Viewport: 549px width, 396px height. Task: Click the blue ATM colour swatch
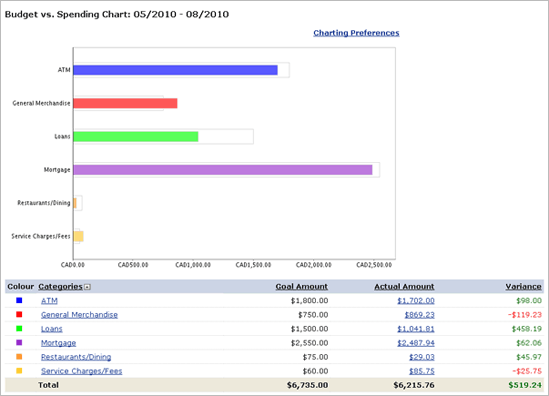19,300
